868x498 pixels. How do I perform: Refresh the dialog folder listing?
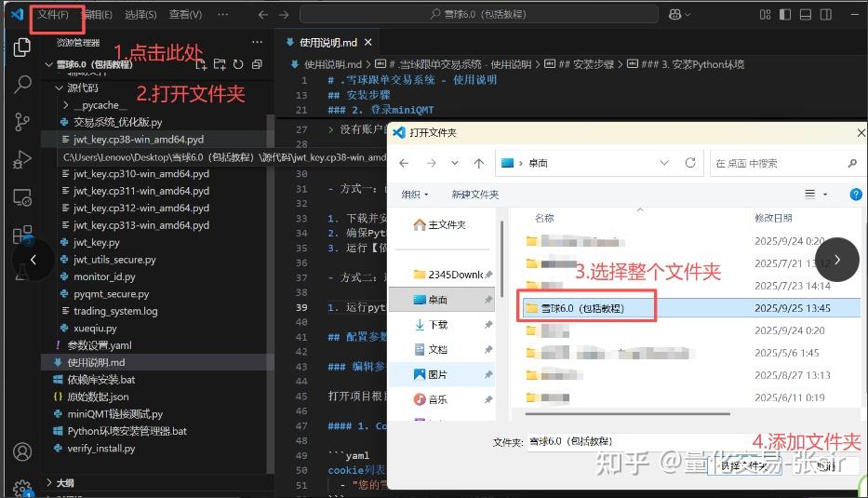coord(689,163)
